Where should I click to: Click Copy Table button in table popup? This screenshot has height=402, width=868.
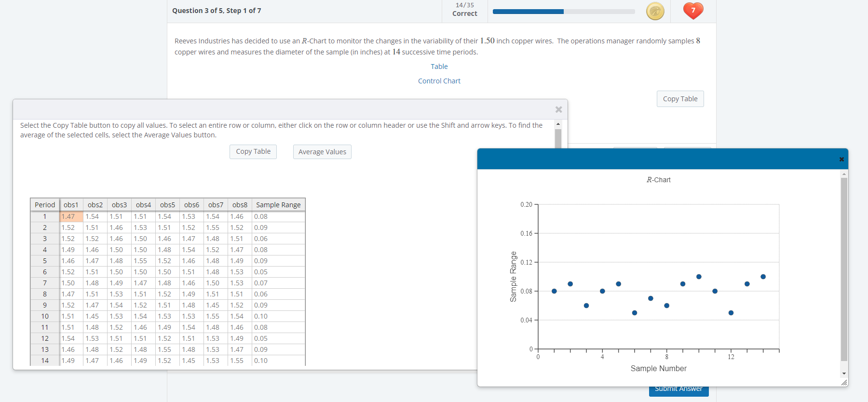[253, 151]
